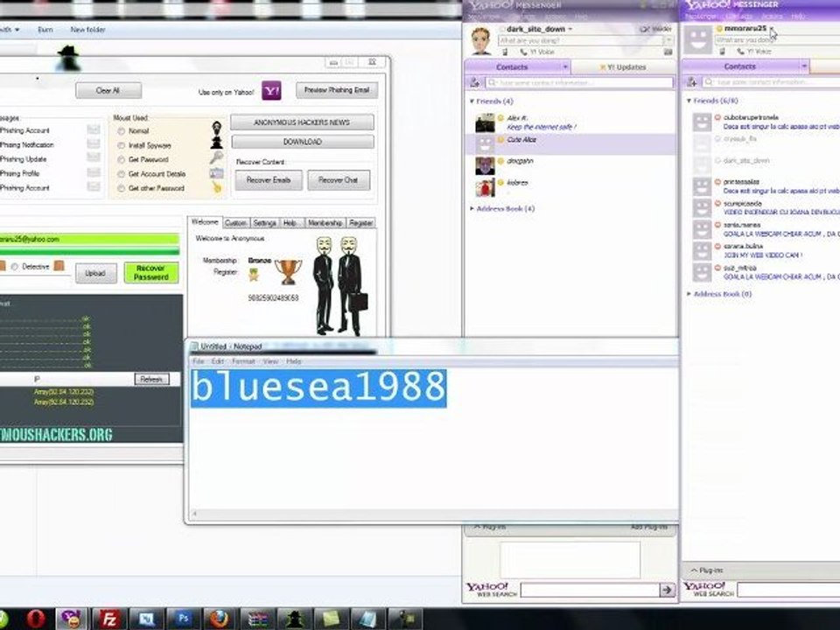This screenshot has width=840, height=630.
Task: Click mobile phone icon under dark_site_down status box
Action: point(505,52)
